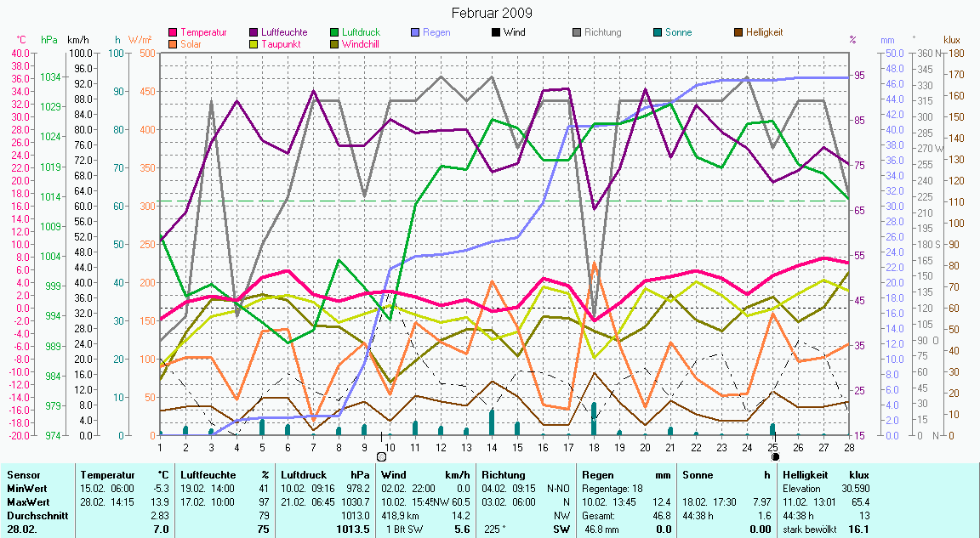The image size is (980, 538).
Task: Click the purple Luftfeuchte legend swatch
Action: click(x=254, y=32)
